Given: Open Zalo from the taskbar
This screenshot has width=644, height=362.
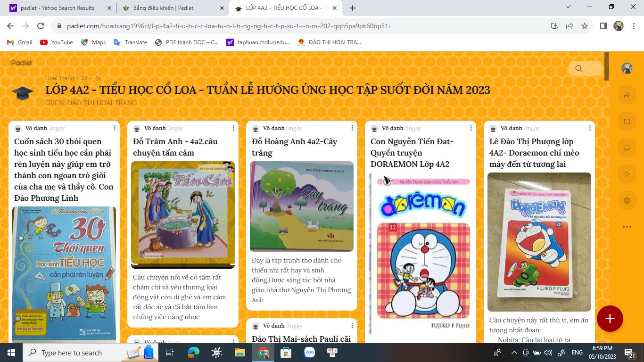Looking at the screenshot, I should coord(309,353).
